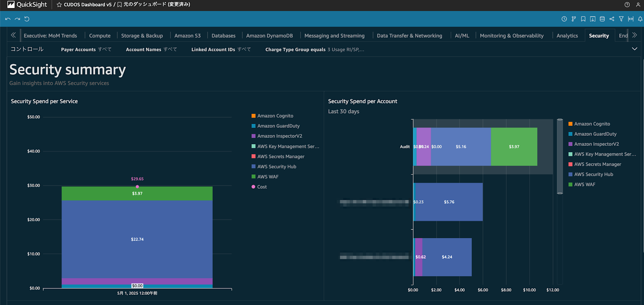Click the per Account chart vertical scrollbar

click(560, 156)
